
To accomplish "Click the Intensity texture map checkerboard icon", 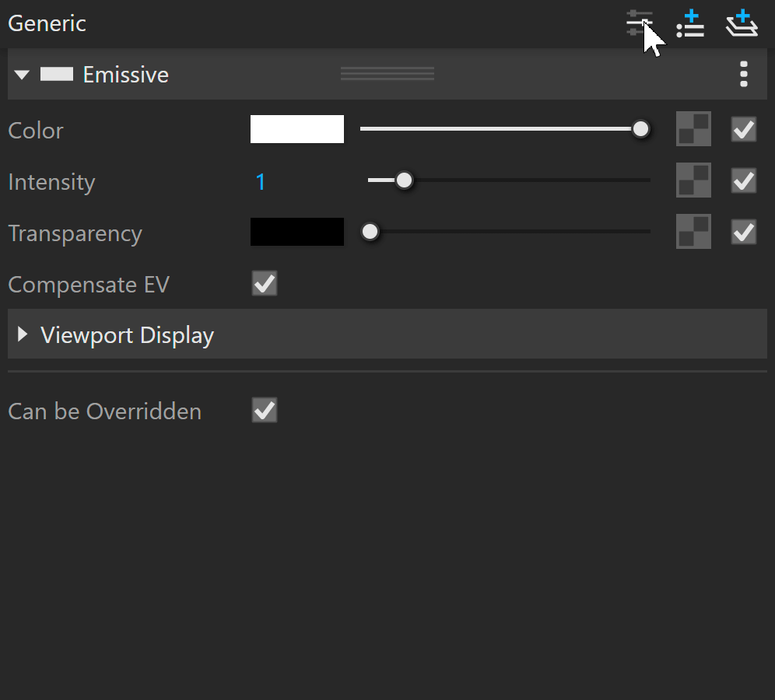I will coord(693,180).
